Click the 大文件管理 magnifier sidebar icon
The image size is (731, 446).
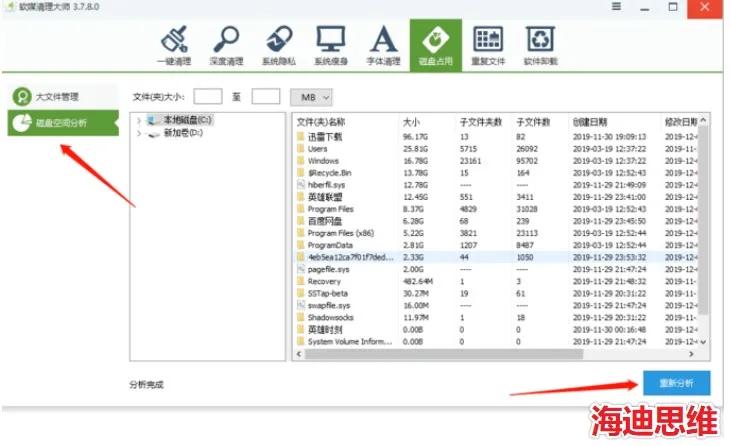(21, 96)
